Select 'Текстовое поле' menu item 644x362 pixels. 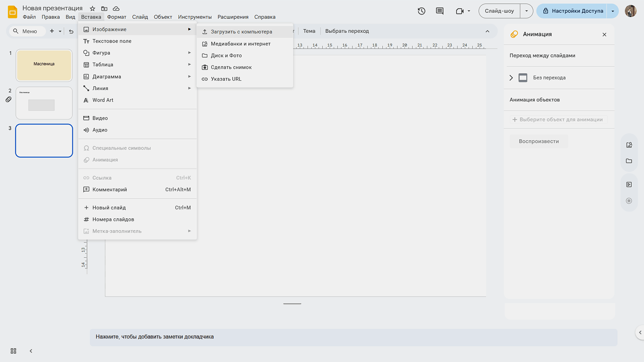[112, 41]
